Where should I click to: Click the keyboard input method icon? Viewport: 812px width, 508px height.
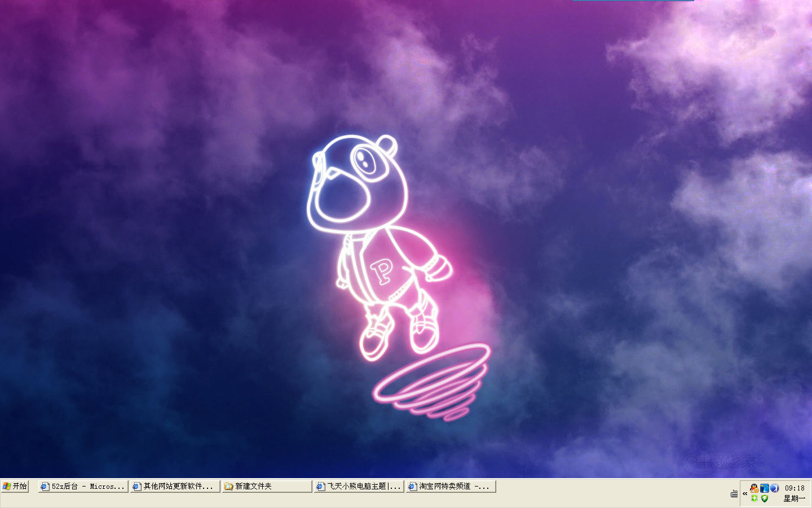tap(734, 493)
